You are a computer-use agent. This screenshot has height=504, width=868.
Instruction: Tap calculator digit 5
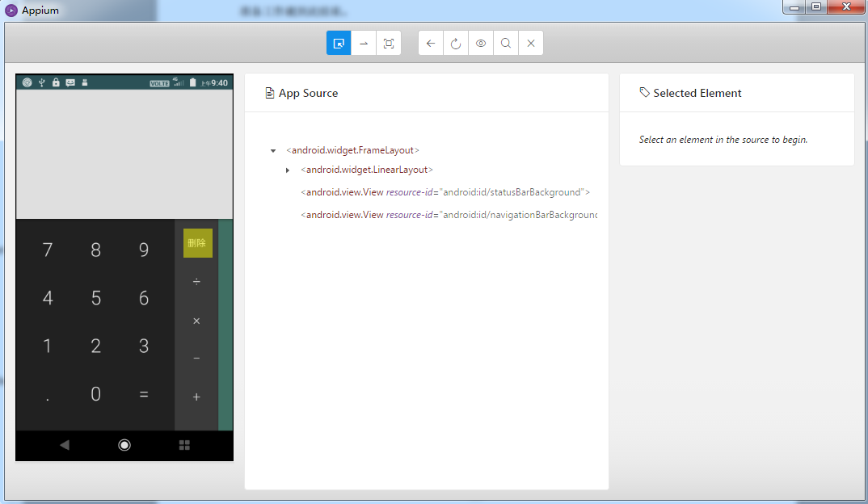tap(95, 298)
